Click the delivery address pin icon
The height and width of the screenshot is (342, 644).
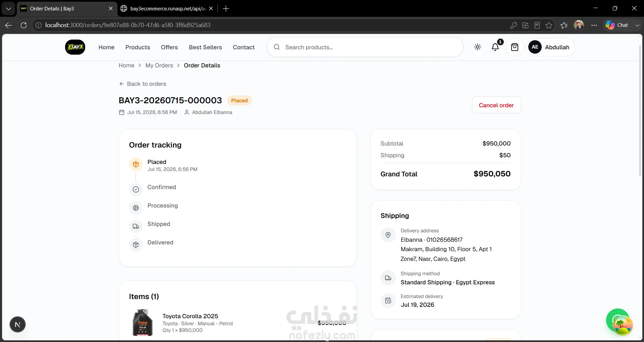pyautogui.click(x=388, y=235)
